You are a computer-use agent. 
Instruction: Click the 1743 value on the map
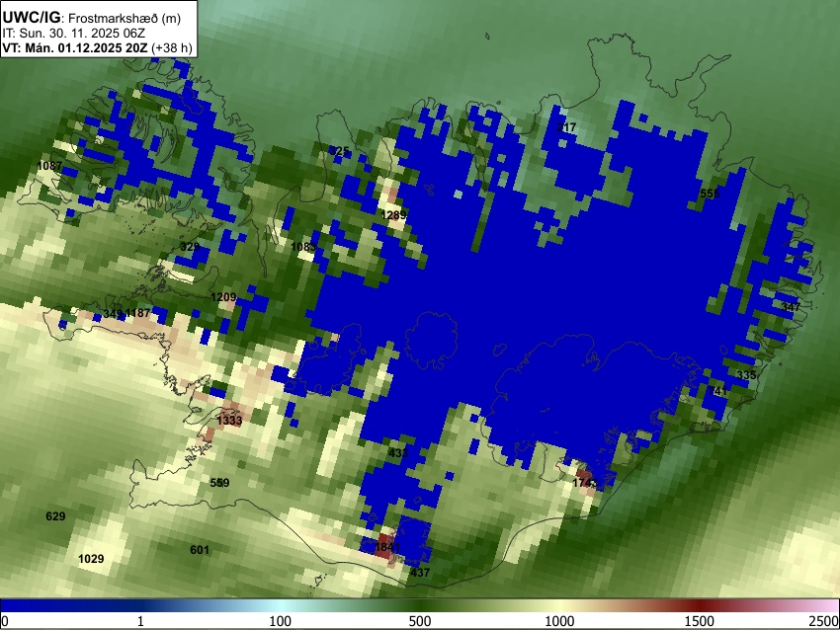tap(585, 483)
